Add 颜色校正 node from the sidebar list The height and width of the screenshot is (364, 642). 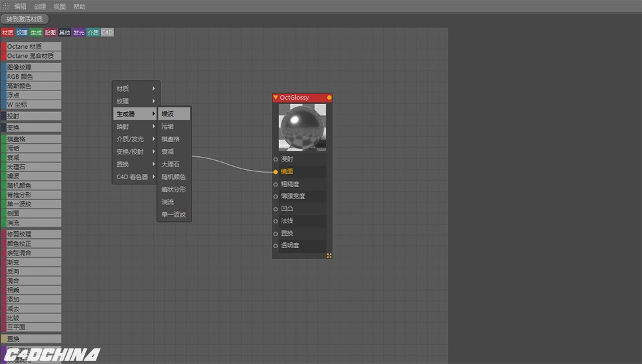coord(31,244)
